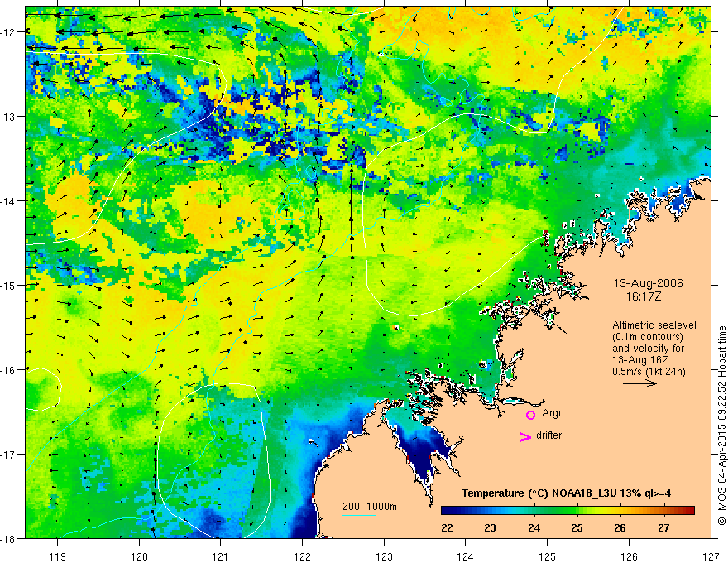Click the color bar tick label 26
728x563 pixels.
coord(620,527)
